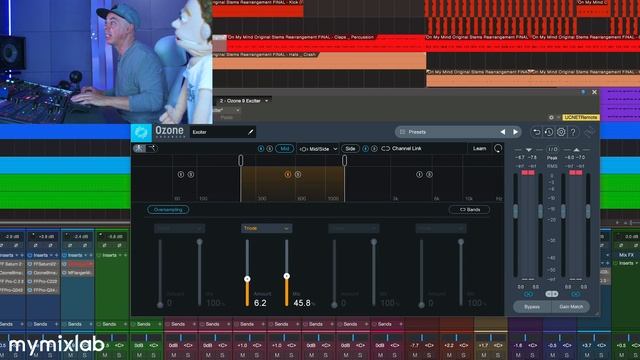The width and height of the screenshot is (640, 360).
Task: Toggle FFSaturn22 insert power in mixer
Action: [30, 264]
